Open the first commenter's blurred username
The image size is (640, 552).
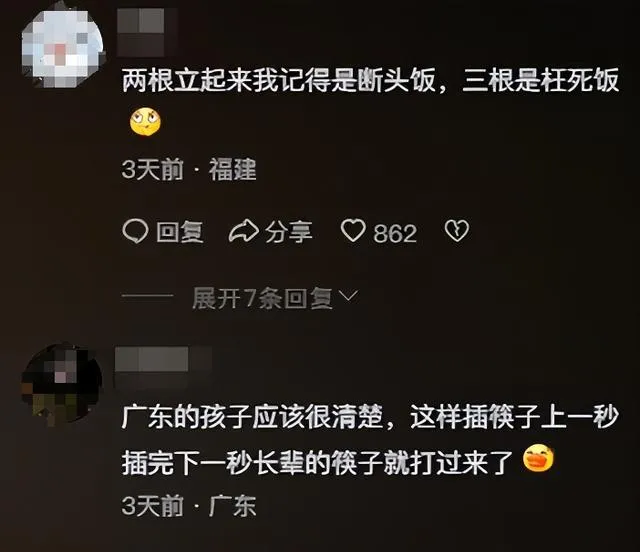[147, 32]
